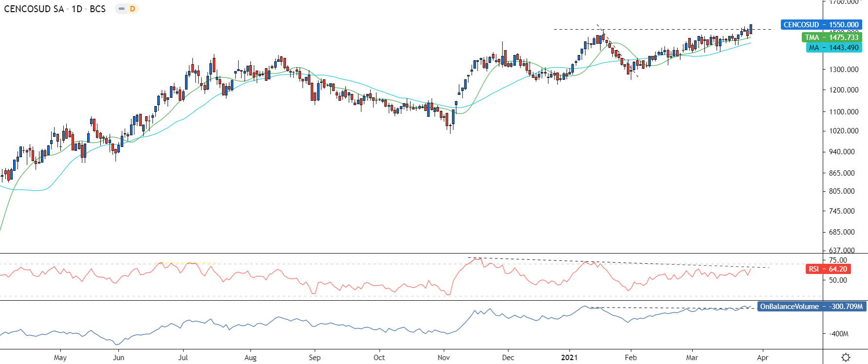Click the Jun label on time axis
868x364 pixels.
pyautogui.click(x=119, y=358)
